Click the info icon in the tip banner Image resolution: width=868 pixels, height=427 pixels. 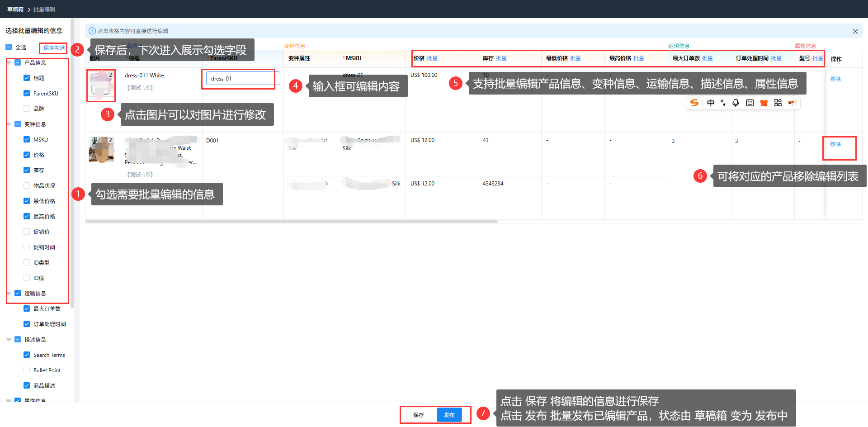pos(92,31)
